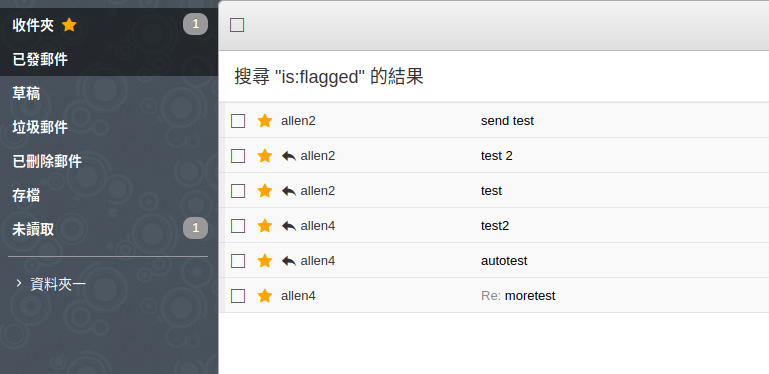Check the box for the send test email
The width and height of the screenshot is (769, 374).
click(238, 121)
